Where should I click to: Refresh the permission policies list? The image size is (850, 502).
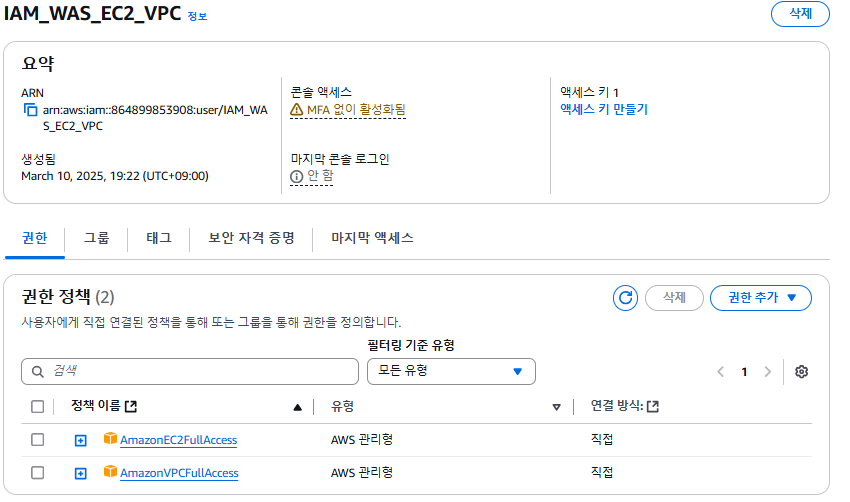click(625, 298)
